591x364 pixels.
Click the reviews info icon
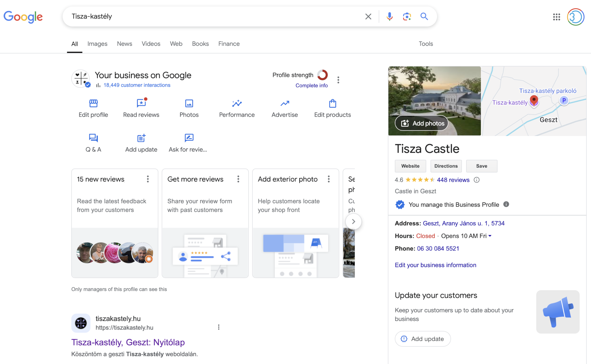coord(476,180)
